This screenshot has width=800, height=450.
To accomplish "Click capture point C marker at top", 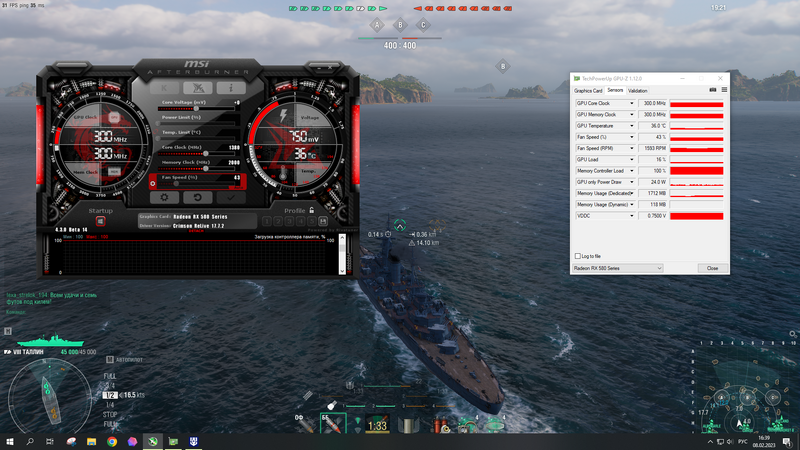I will 423,25.
